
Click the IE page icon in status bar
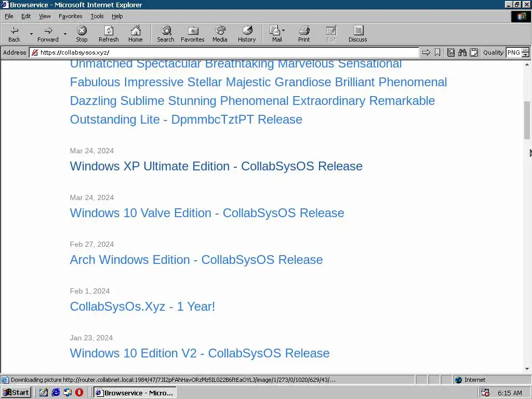[5, 380]
